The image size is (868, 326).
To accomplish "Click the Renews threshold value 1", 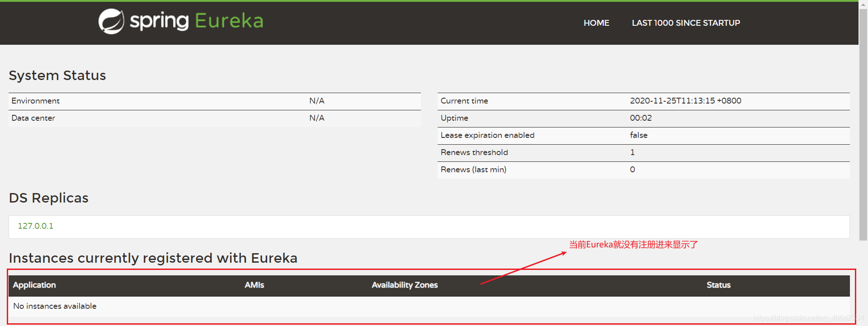I will [632, 152].
